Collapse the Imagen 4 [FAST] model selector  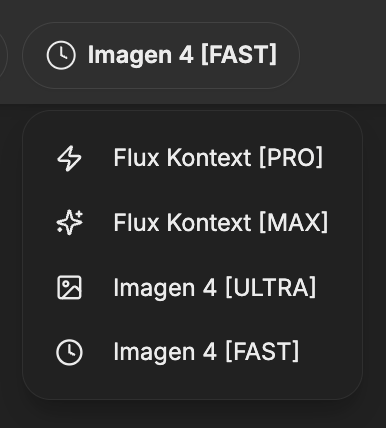[x=161, y=55]
